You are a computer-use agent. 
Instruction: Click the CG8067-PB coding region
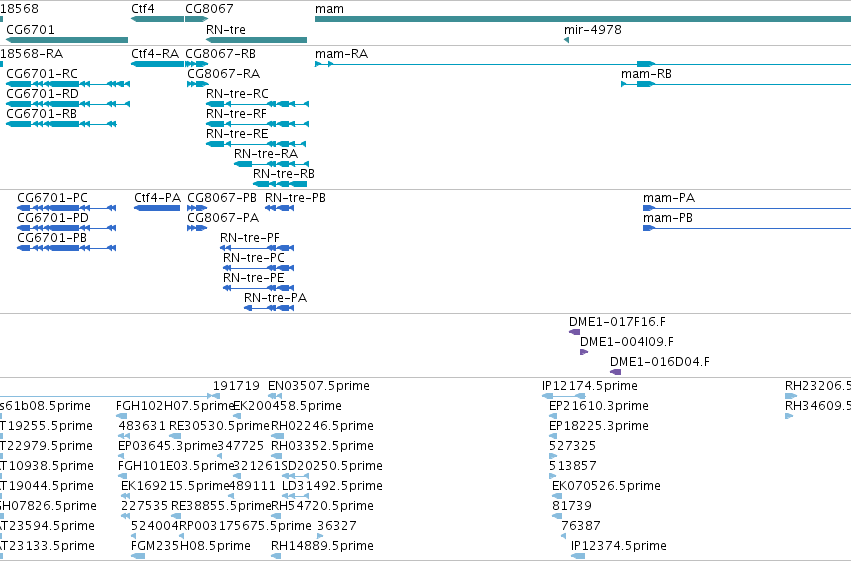(x=197, y=208)
